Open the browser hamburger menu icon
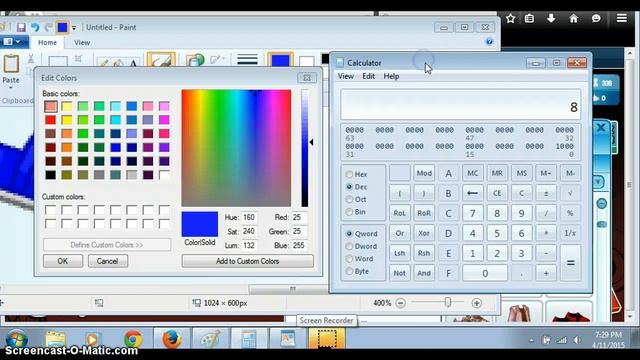The image size is (640, 360). (622, 18)
